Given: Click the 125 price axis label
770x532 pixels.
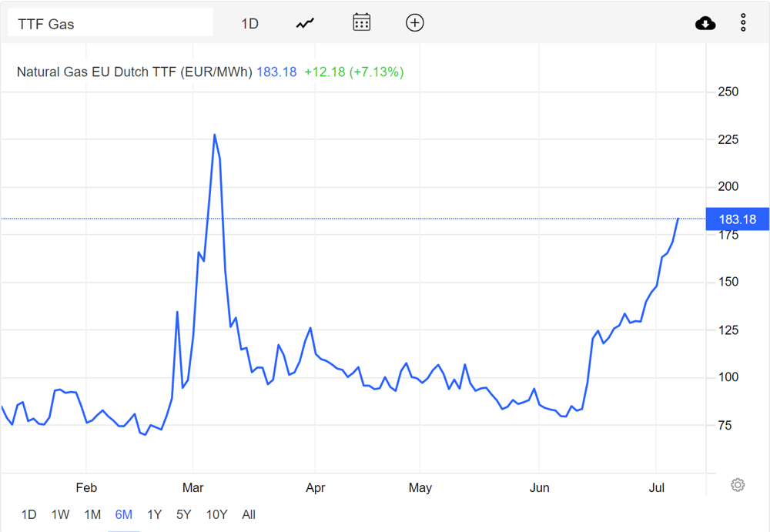Looking at the screenshot, I should click(x=728, y=330).
